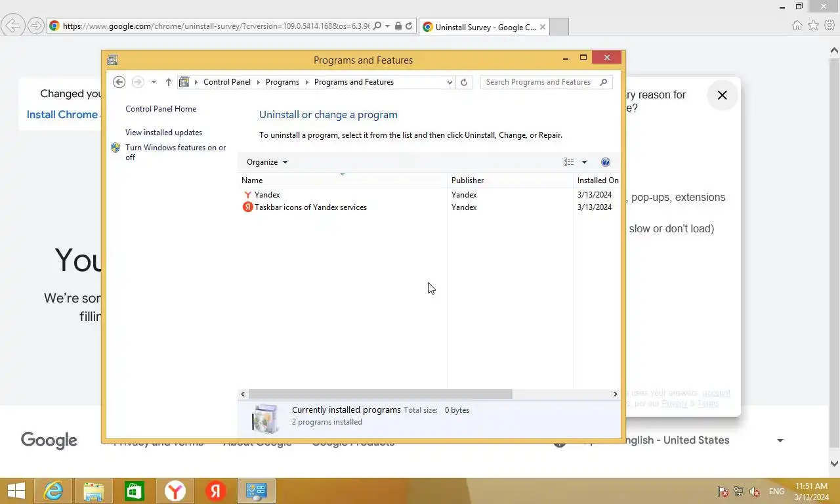Expand the More view options arrow
This screenshot has height=504, width=840.
(x=584, y=162)
